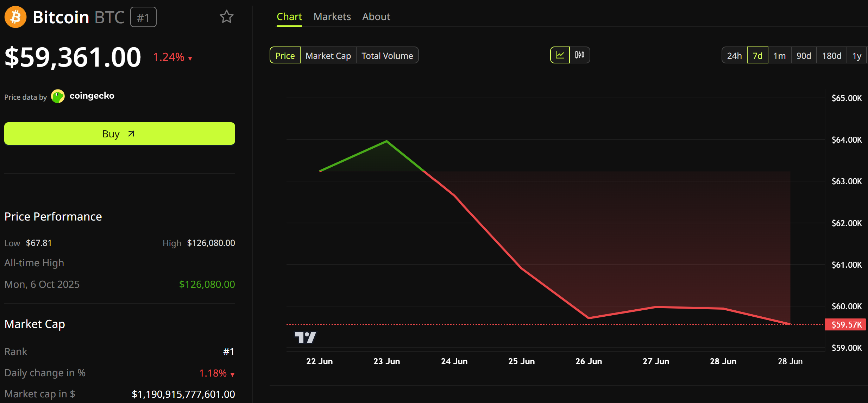Click the Daily change in % label

pyautogui.click(x=45, y=373)
